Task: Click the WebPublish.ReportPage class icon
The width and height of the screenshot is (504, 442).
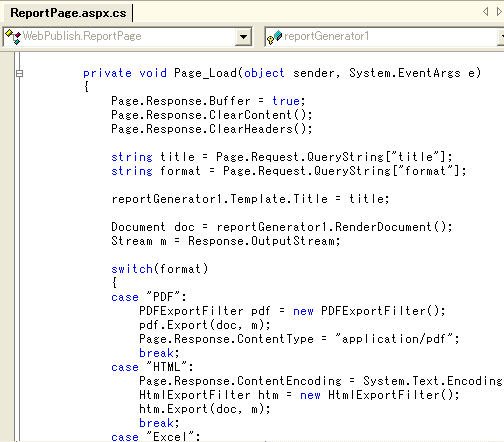Action: (13, 36)
